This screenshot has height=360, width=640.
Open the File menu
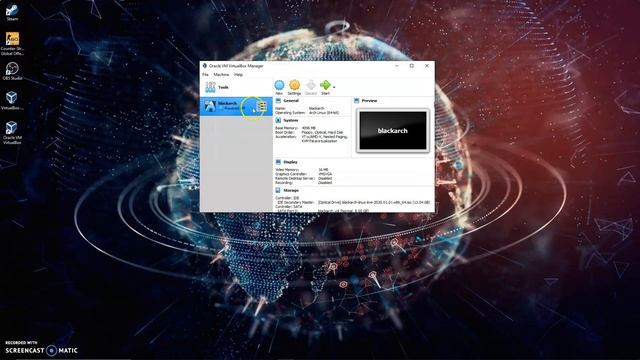pyautogui.click(x=205, y=75)
